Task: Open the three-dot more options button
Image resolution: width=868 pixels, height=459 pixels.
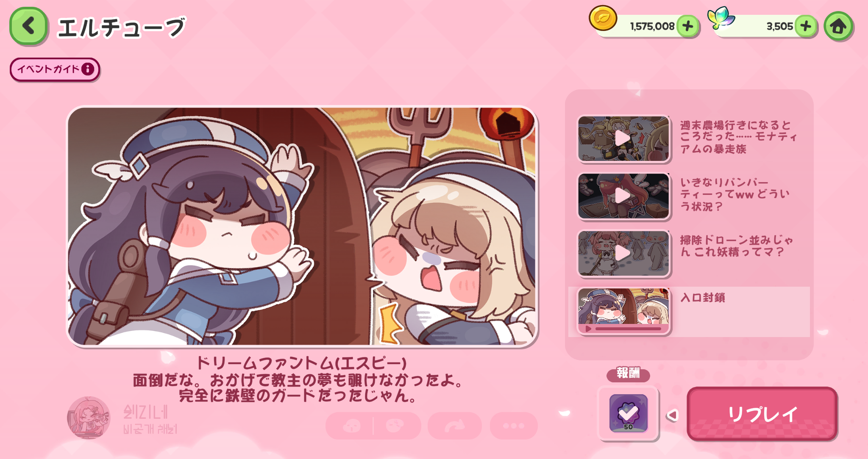Action: click(514, 426)
